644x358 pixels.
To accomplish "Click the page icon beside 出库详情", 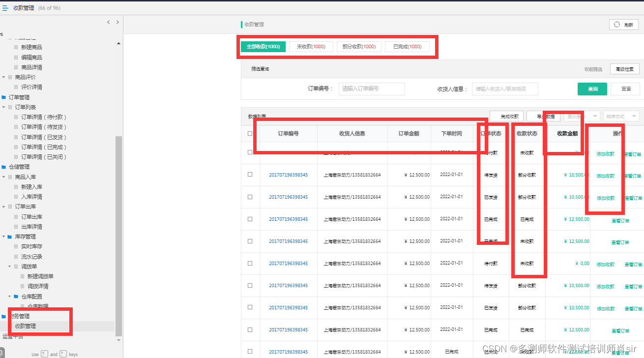I will pos(16,227).
